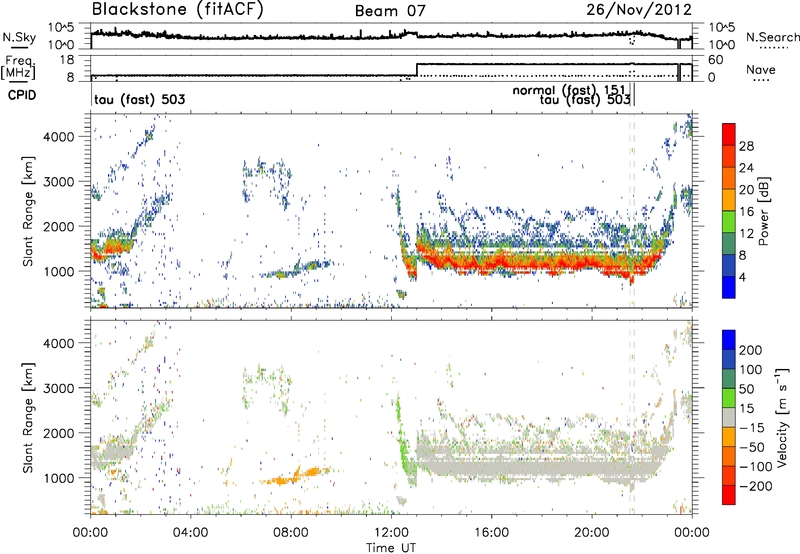Viewport: 800px width, 554px height.
Task: Click the left 10^5 tick on noise axis
Action: [x=61, y=27]
